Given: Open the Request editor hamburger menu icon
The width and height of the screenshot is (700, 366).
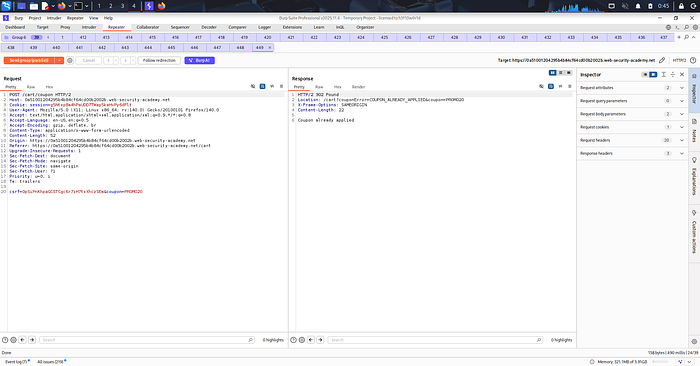Looking at the screenshot, I should coord(281,87).
